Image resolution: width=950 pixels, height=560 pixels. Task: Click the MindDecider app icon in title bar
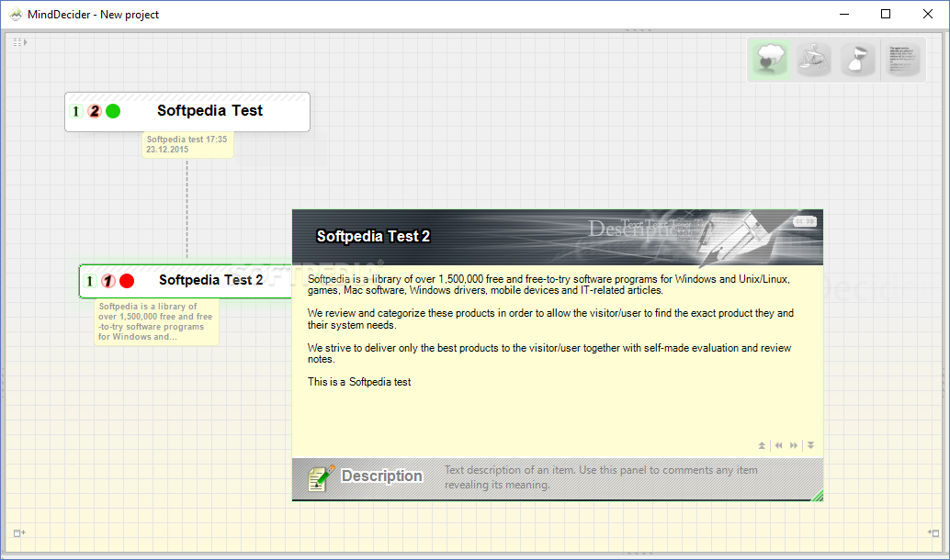click(16, 14)
